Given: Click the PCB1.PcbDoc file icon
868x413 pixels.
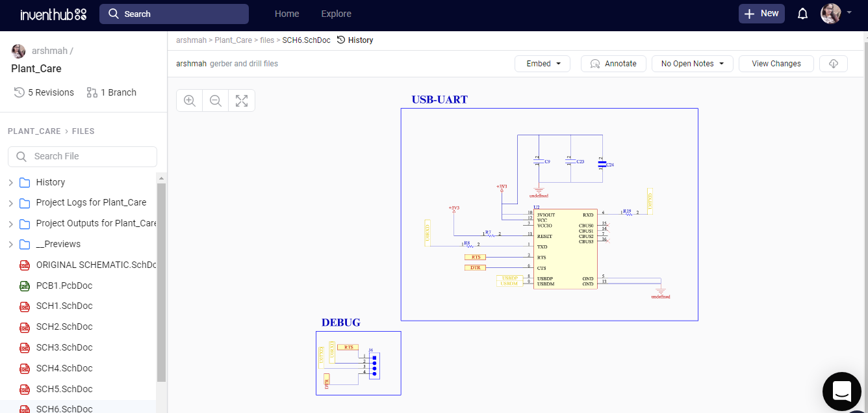Looking at the screenshot, I should [25, 286].
